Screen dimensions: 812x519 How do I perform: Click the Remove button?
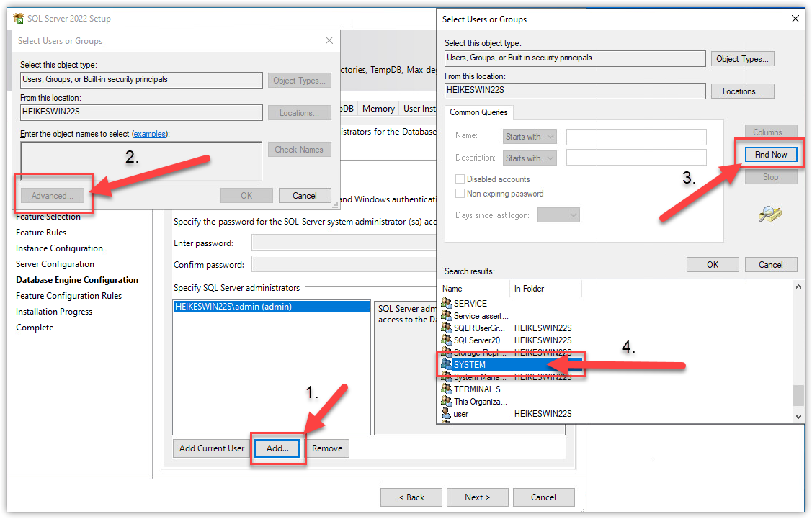coord(327,448)
